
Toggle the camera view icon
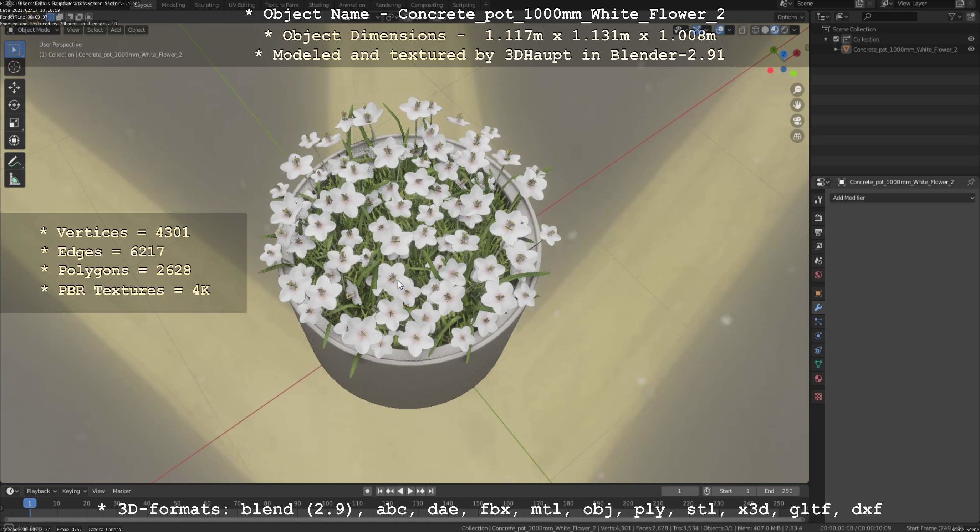coord(797,121)
